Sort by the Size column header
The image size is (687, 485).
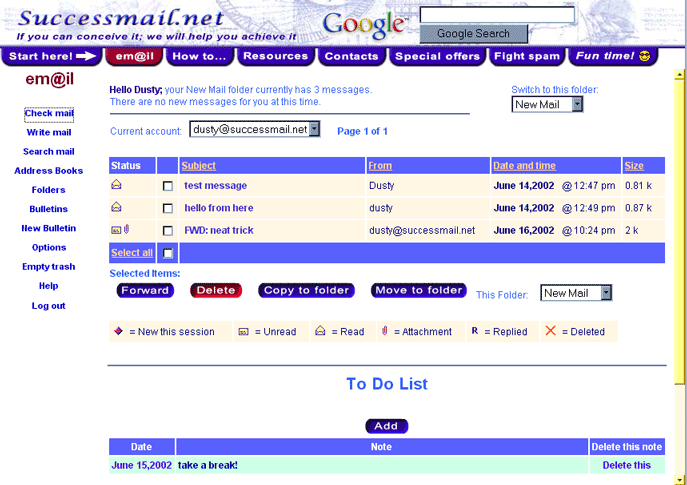(634, 166)
